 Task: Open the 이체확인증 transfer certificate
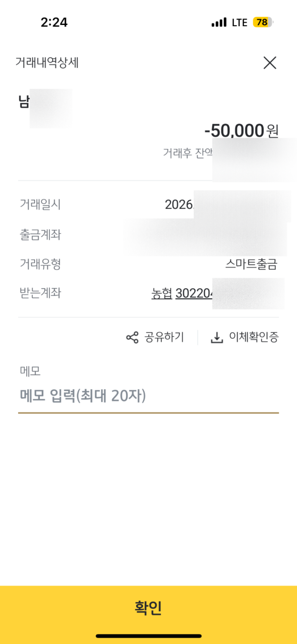pos(254,337)
